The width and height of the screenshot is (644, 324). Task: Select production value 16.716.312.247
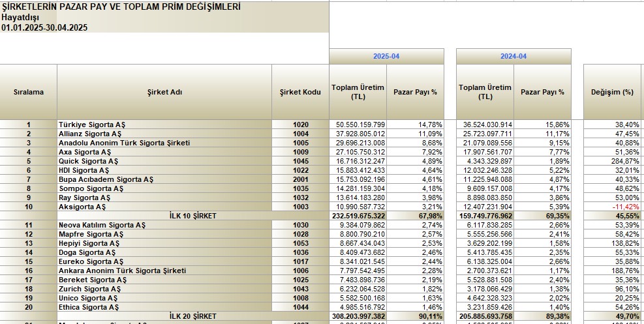(358, 161)
